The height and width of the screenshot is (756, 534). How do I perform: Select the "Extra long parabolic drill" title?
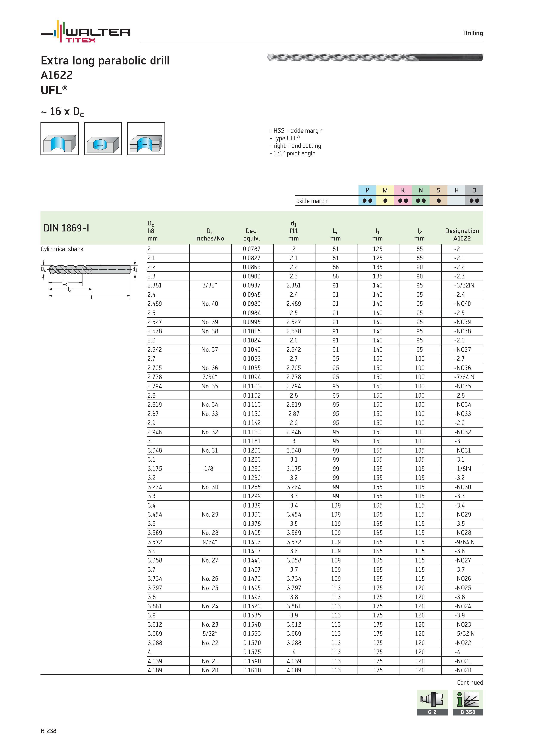click(105, 61)
